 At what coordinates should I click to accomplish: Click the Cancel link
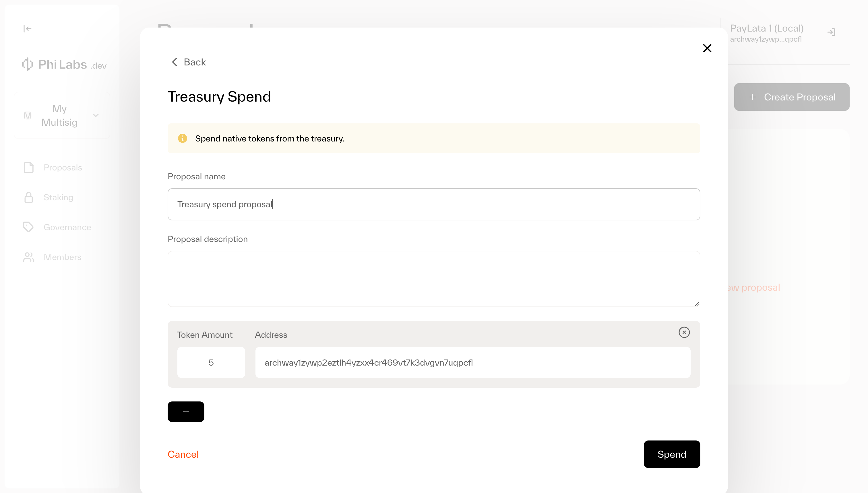[183, 454]
